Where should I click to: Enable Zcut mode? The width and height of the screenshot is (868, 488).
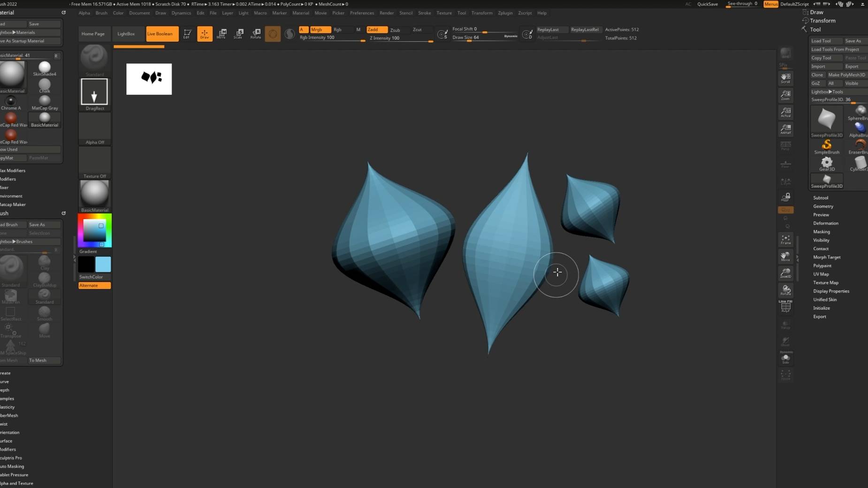pos(417,30)
